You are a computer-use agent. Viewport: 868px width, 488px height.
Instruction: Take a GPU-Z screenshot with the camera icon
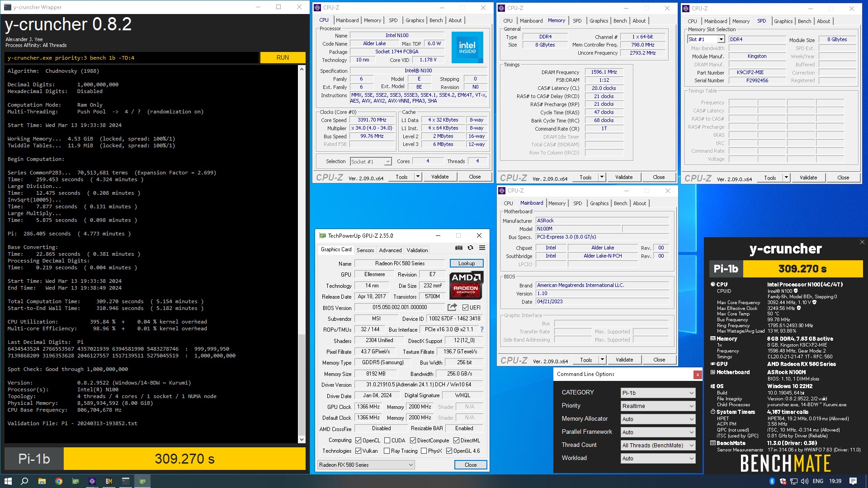458,248
